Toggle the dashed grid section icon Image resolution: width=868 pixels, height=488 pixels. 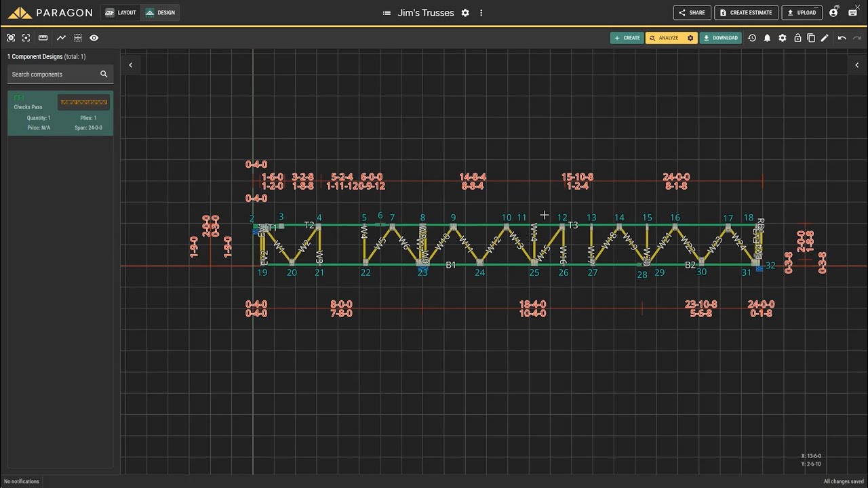point(78,38)
